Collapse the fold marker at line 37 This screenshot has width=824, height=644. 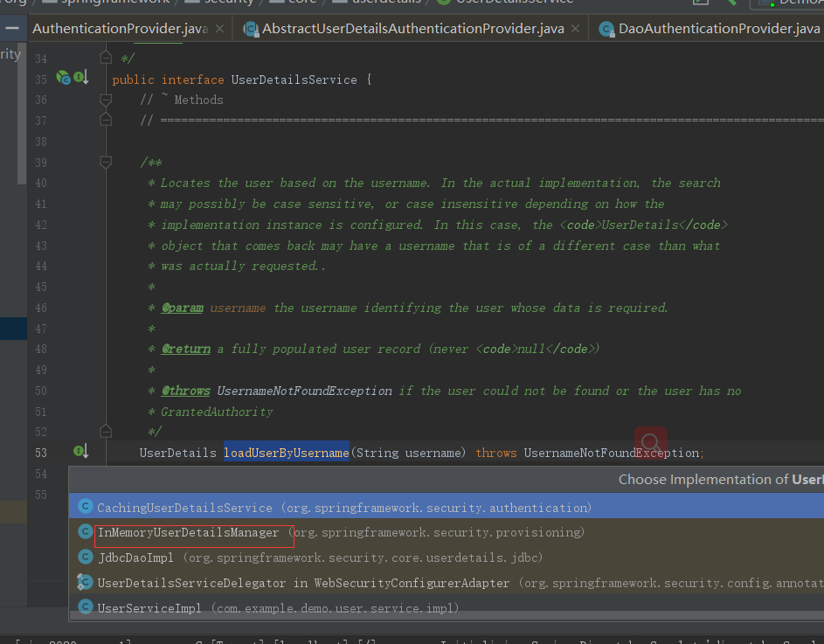pyautogui.click(x=106, y=120)
